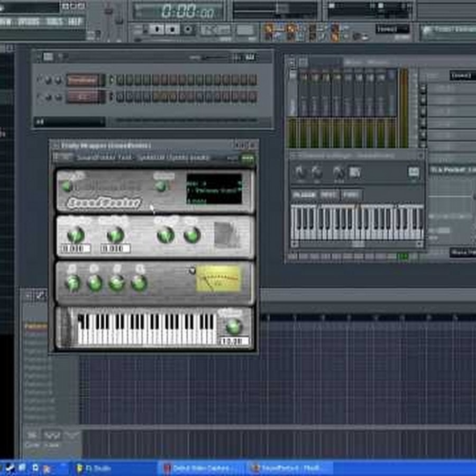Click the Record button in the transport panel
The height and width of the screenshot is (476, 476).
(x=188, y=30)
